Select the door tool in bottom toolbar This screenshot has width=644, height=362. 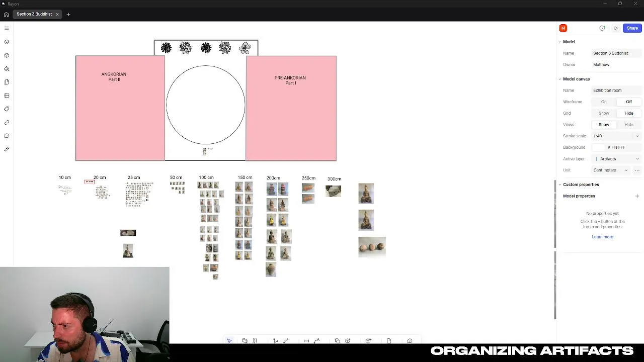(x=255, y=341)
